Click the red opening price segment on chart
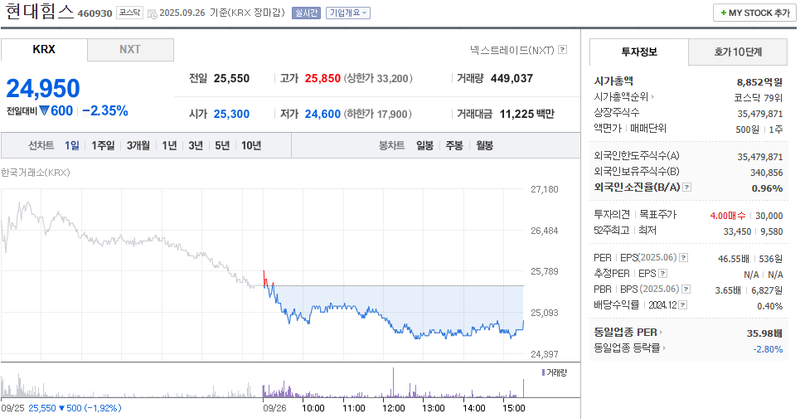Viewport: 800px width, 419px height. (265, 278)
